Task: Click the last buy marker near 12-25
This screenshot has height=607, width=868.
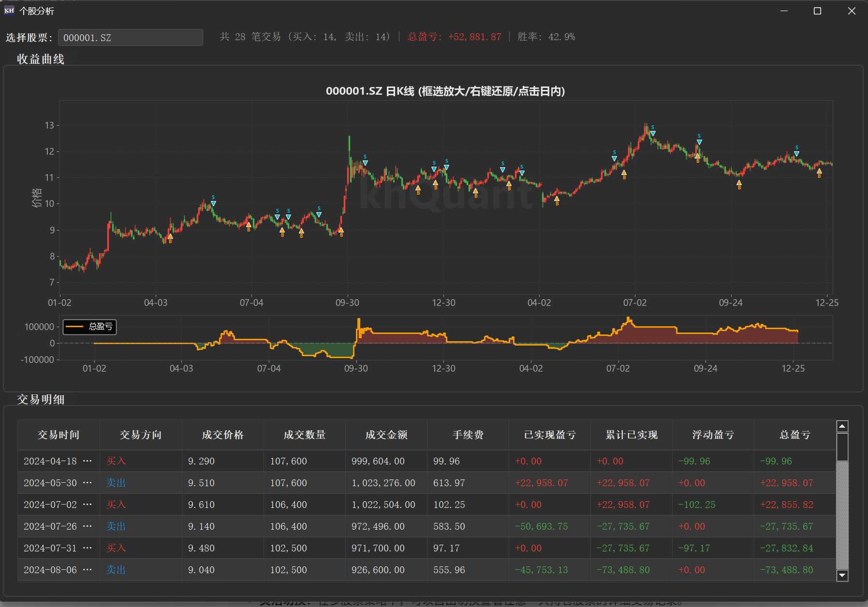Action: tap(819, 171)
